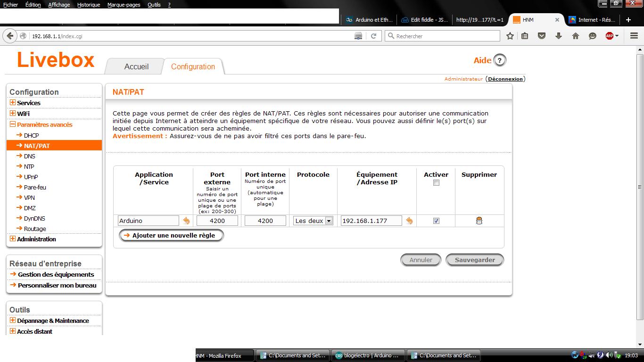
Task: Open the Fichier menu
Action: click(10, 5)
